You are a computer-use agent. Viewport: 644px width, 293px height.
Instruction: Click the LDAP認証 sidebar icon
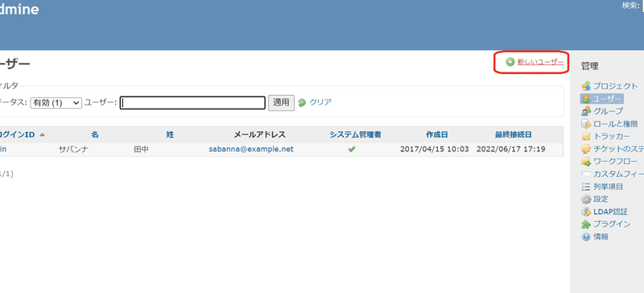coord(586,212)
